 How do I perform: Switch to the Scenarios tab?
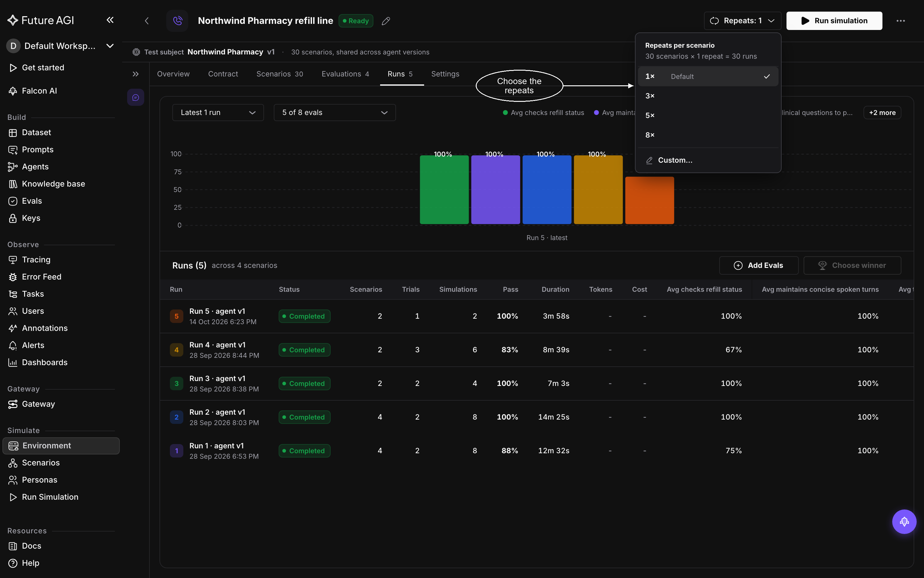tap(280, 74)
